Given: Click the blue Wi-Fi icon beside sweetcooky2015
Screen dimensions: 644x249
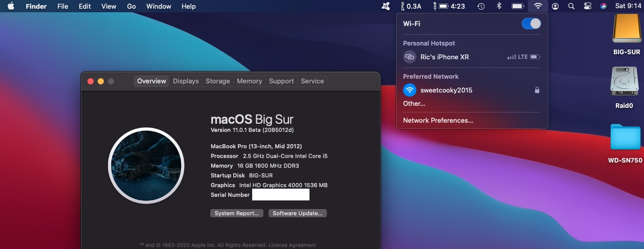Looking at the screenshot, I should point(409,90).
